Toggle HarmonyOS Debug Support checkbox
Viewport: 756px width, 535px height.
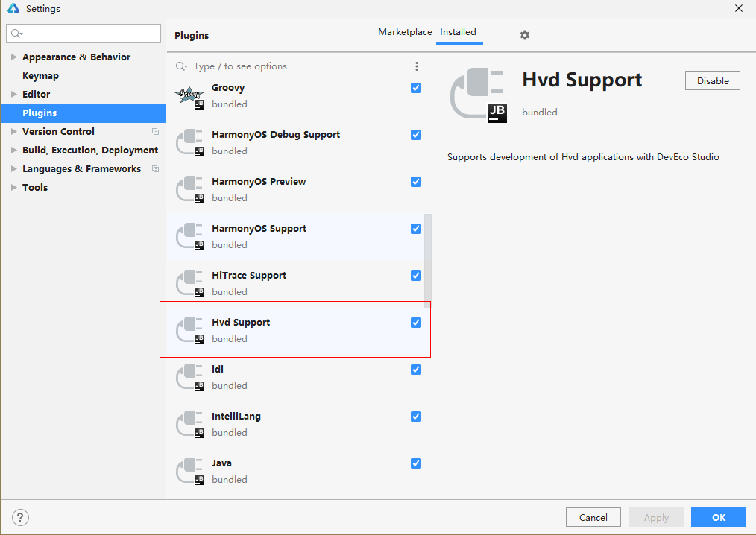416,134
